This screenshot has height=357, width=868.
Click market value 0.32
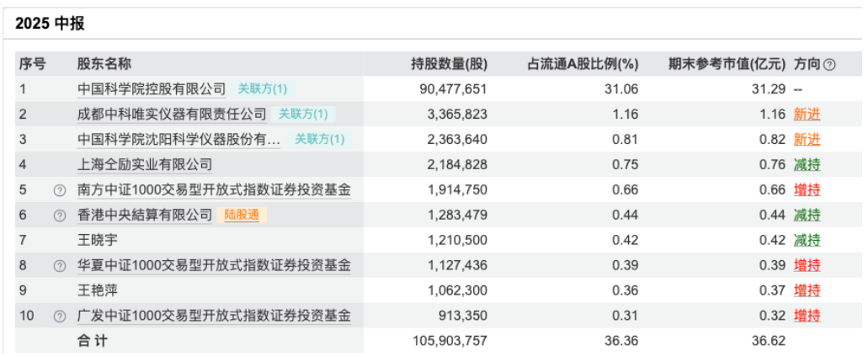772,316
